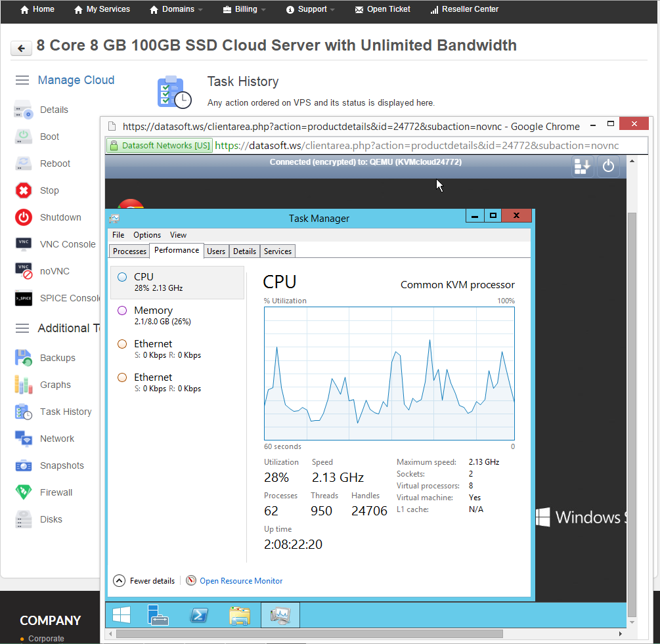Go back using the arrow button
Screen dimensions: 660x644
tap(21, 48)
